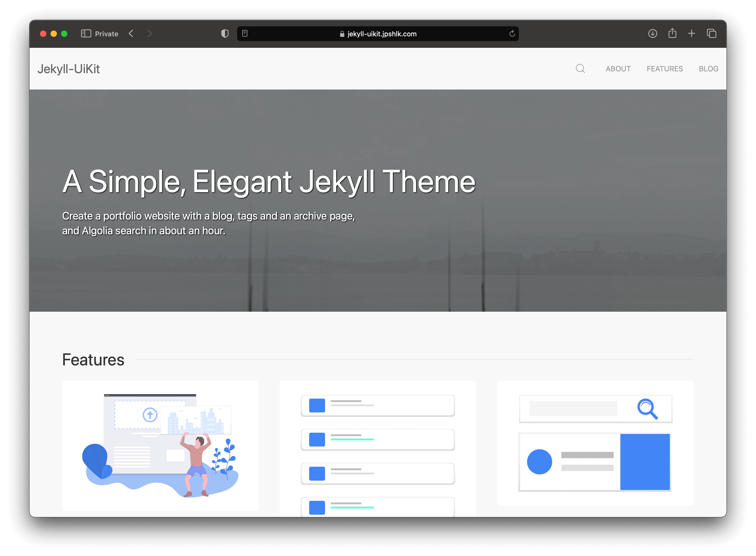The image size is (756, 556).
Task: Open the downloads icon in toolbar
Action: 652,34
